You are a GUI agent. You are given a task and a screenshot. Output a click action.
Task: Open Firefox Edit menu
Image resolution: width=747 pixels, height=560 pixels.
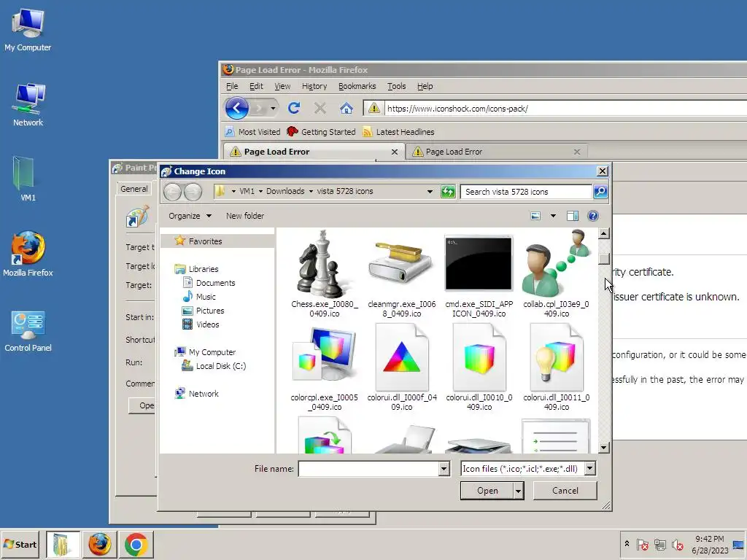pyautogui.click(x=256, y=86)
